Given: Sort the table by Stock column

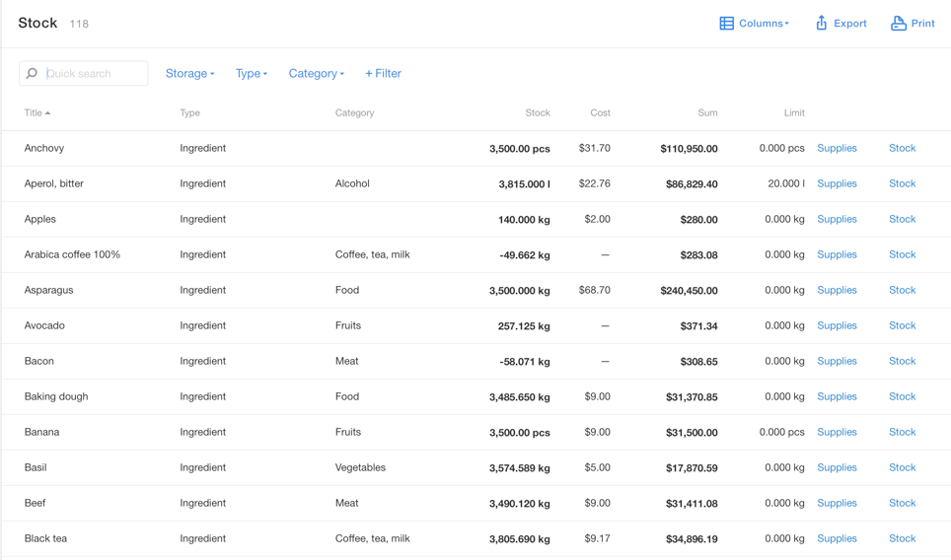Looking at the screenshot, I should (537, 112).
